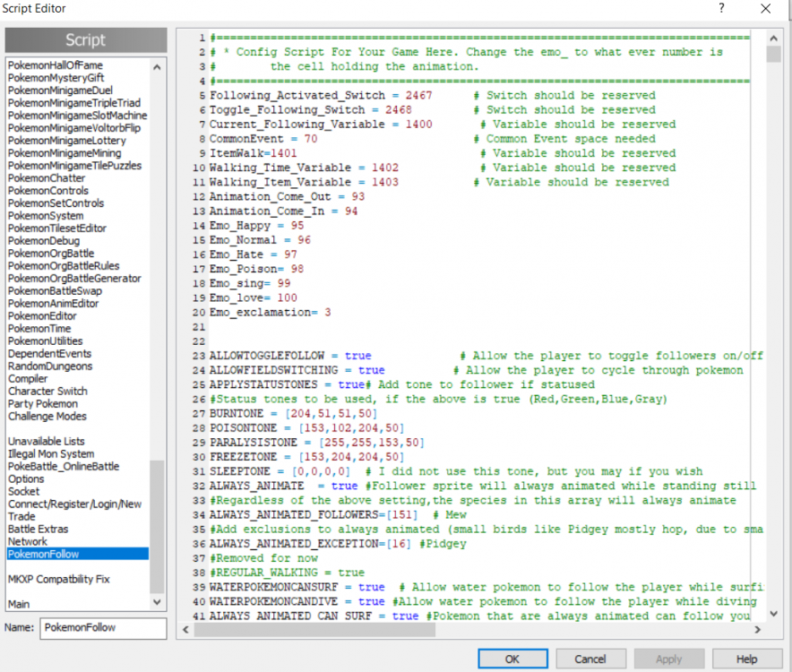Select PokemonMinigameSlotMachine script
This screenshot has height=672, width=792.
[x=77, y=116]
